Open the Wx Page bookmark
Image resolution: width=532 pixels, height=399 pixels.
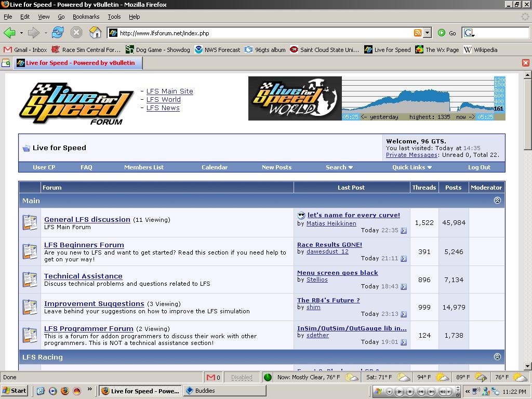[x=437, y=50]
